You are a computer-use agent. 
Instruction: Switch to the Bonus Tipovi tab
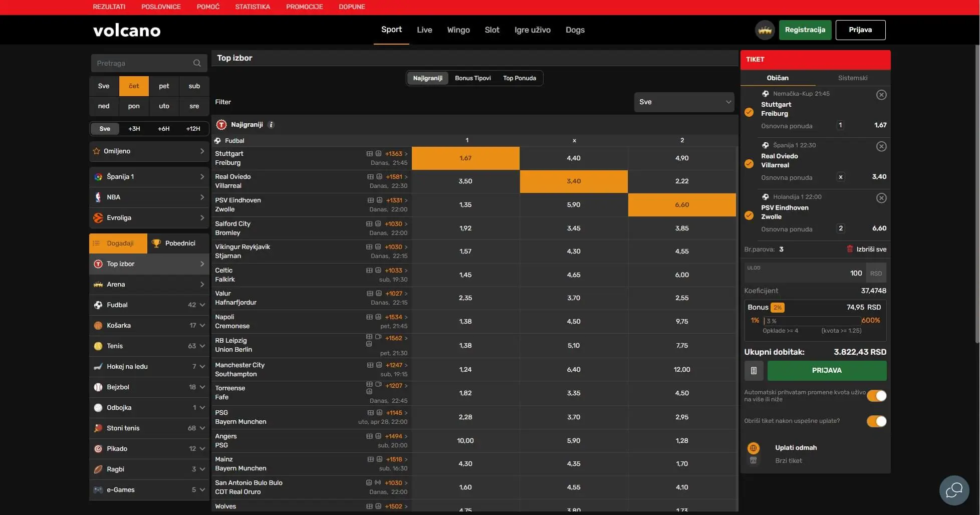tap(473, 78)
